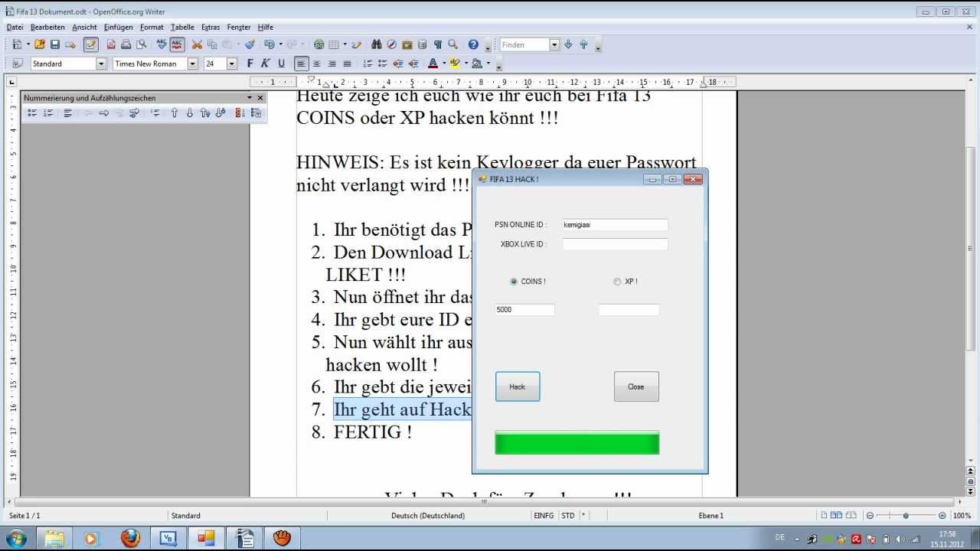
Task: Click the Start button
Action: click(x=15, y=538)
